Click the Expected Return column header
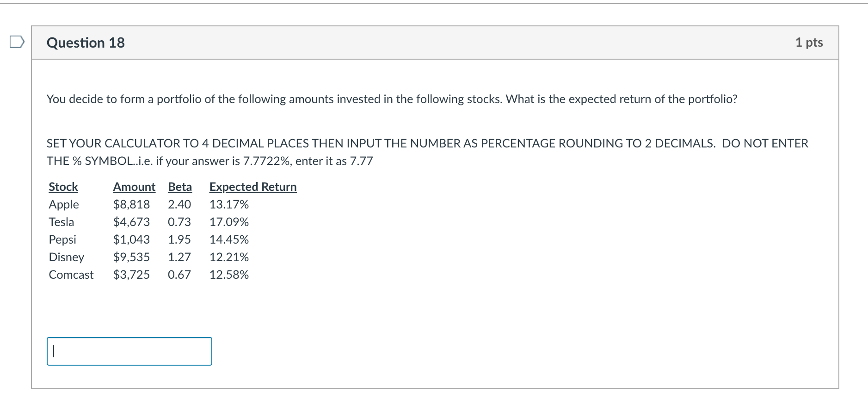This screenshot has width=868, height=410. click(253, 187)
